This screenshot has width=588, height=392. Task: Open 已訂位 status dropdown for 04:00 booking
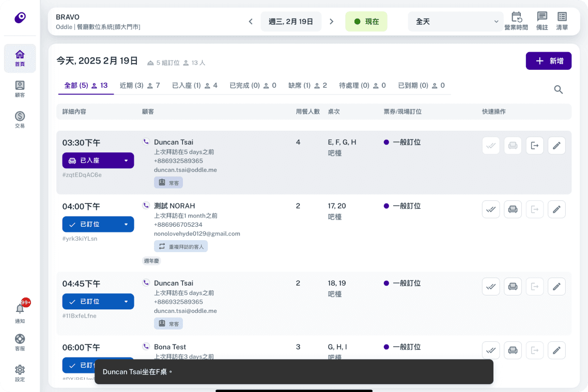coord(98,224)
